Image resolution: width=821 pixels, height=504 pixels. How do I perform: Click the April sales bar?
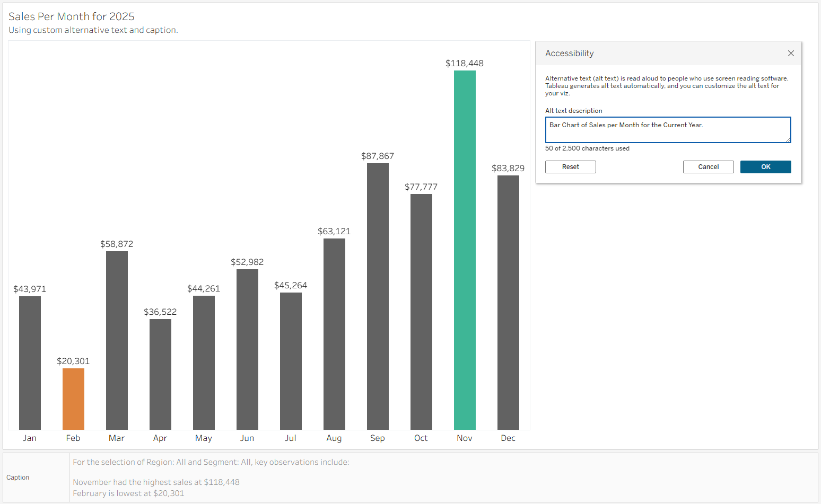click(x=160, y=374)
